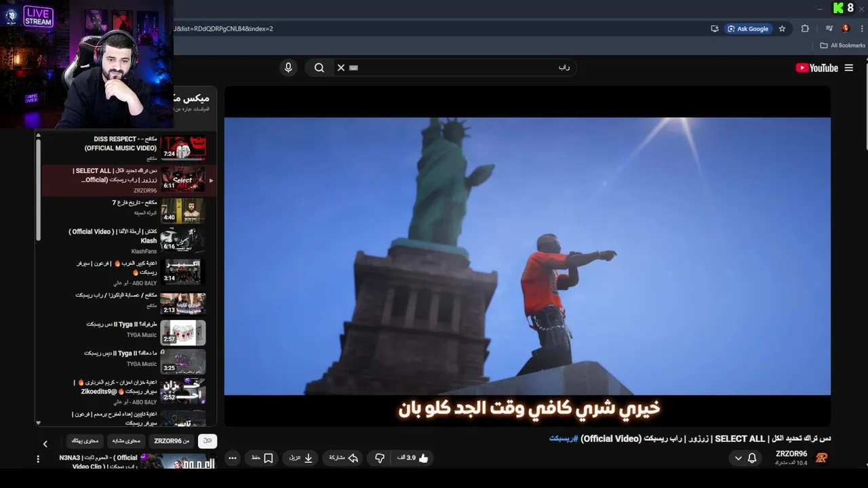Image resolution: width=868 pixels, height=488 pixels.
Task: Open ZRZOR96 channel name link
Action: 791,454
